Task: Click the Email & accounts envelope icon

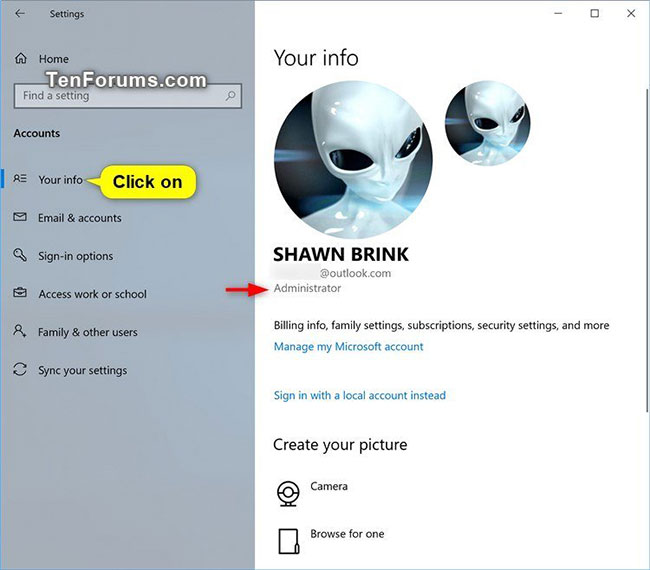Action: click(20, 217)
